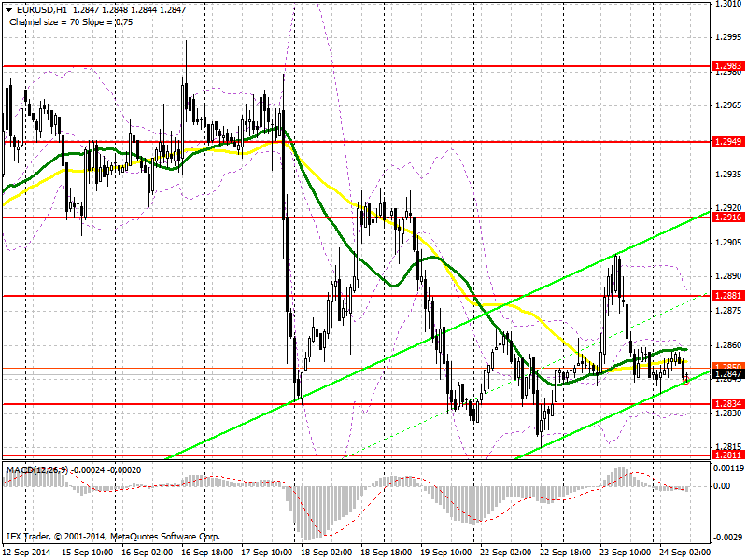Click the '16 Sep 02:00' time axis label

pos(148,553)
